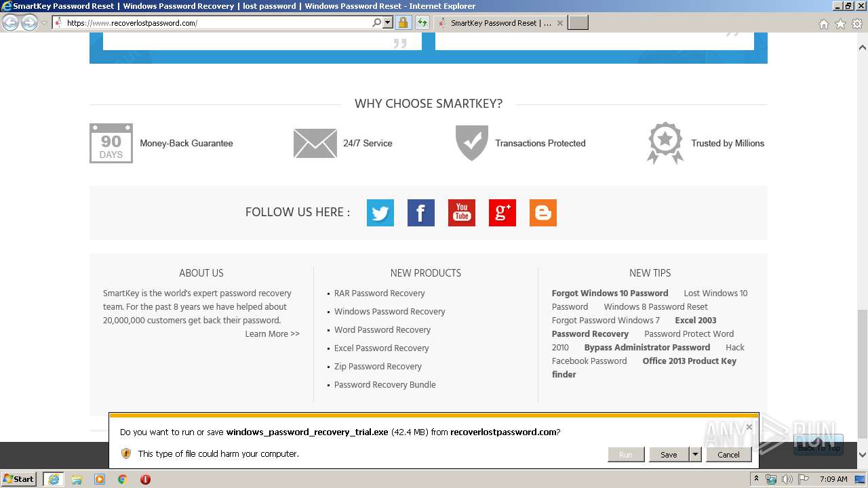The width and height of the screenshot is (868, 488).
Task: Open SmartKey's Facebook page icon
Action: (421, 213)
